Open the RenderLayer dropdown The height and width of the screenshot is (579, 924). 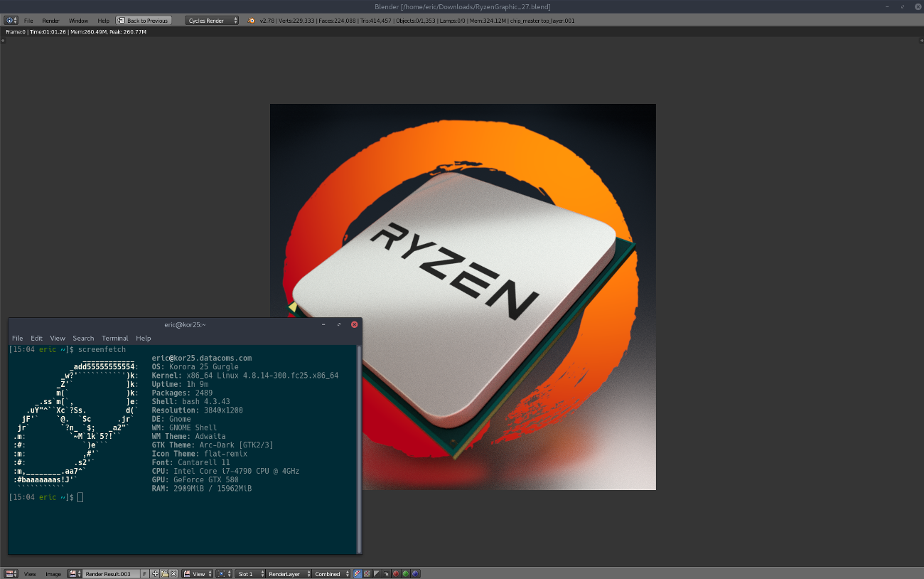pos(288,574)
